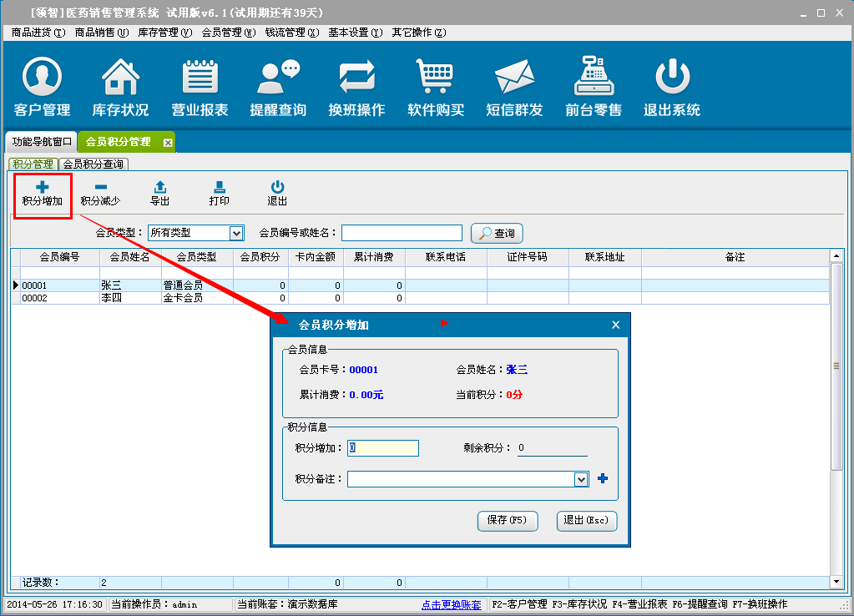Open the 库存状况 house icon
The height and width of the screenshot is (616, 854).
click(120, 88)
